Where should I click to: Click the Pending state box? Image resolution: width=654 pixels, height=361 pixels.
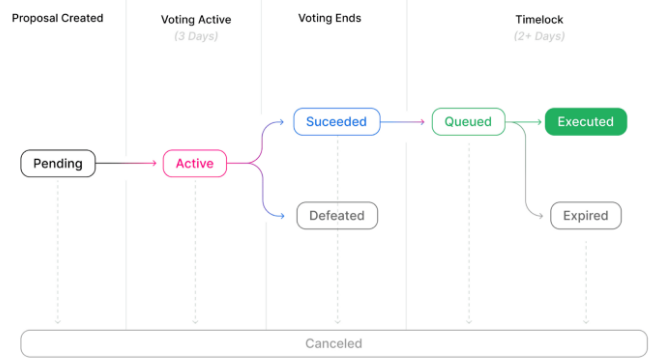pos(58,163)
